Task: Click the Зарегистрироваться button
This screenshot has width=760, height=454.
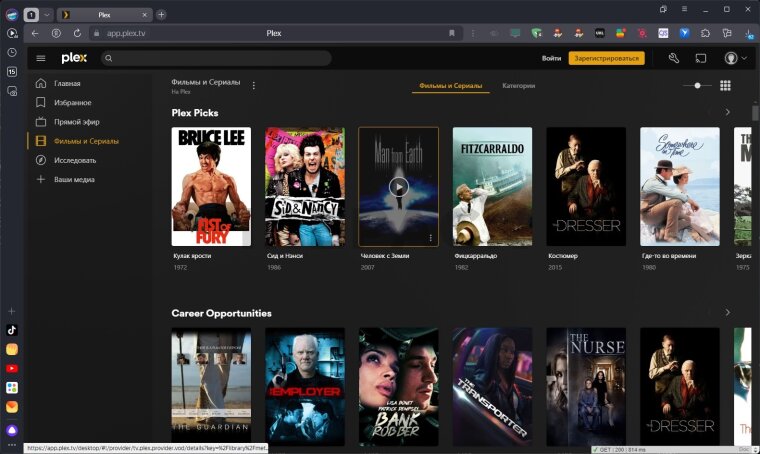Action: pyautogui.click(x=606, y=58)
